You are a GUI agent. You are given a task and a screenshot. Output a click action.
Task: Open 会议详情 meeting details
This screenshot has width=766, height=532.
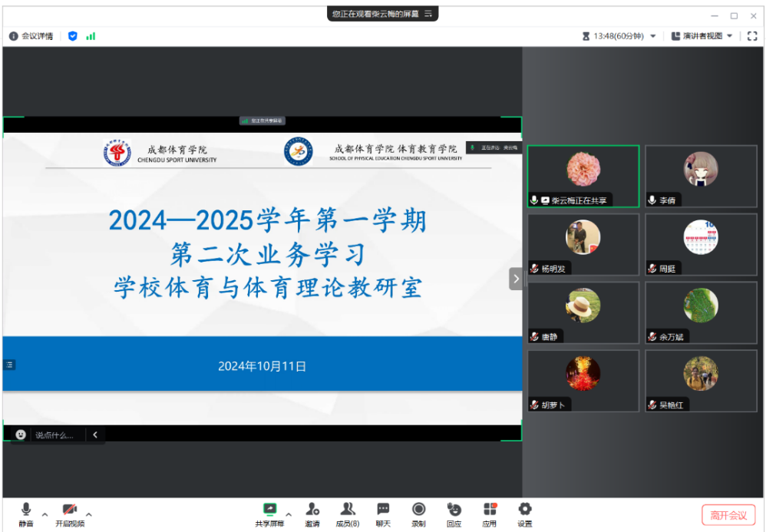(x=31, y=36)
